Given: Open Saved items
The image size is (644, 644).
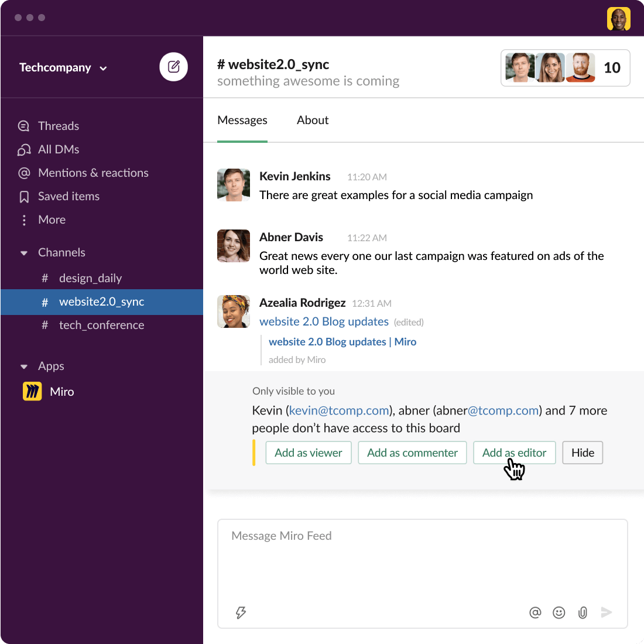Looking at the screenshot, I should 68,196.
